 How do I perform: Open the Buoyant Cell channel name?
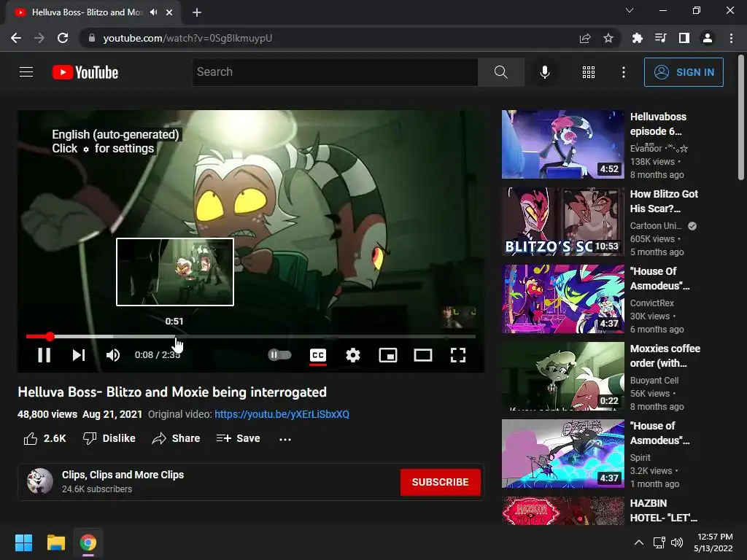click(654, 381)
